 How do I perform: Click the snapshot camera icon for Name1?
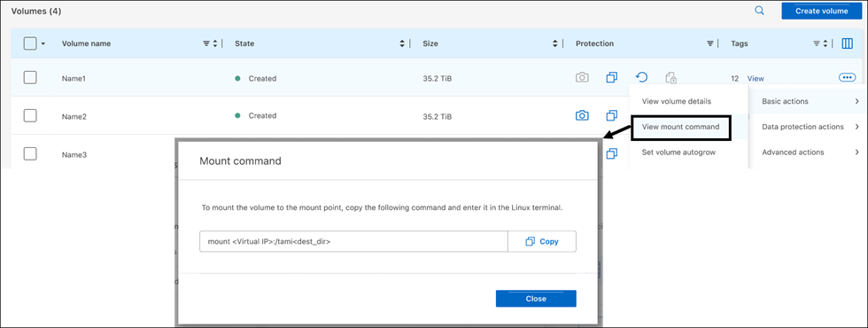click(x=582, y=78)
